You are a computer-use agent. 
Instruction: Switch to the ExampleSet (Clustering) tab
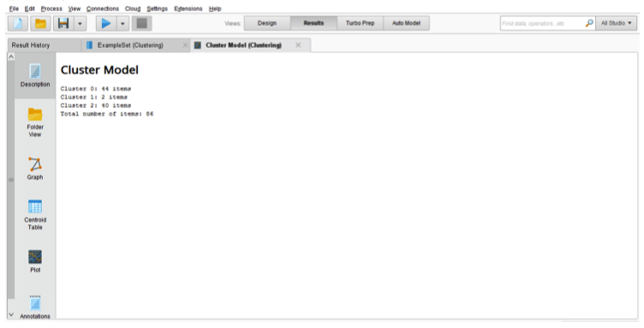coord(130,45)
